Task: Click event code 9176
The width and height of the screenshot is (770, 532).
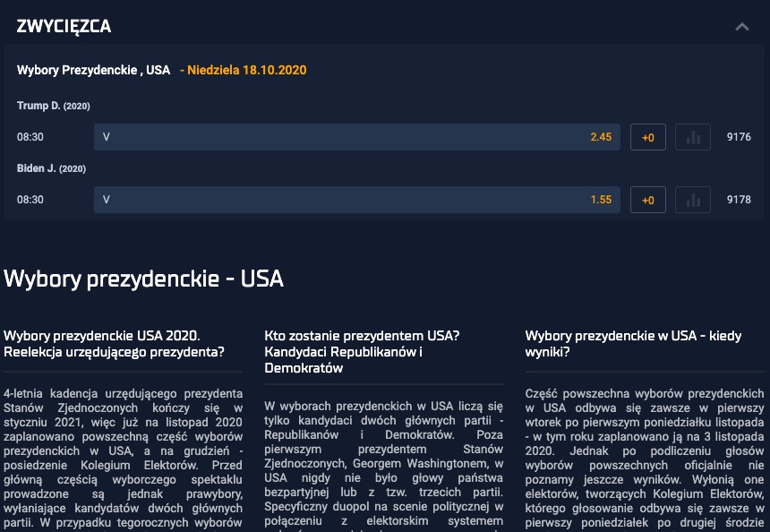Action: (x=739, y=137)
